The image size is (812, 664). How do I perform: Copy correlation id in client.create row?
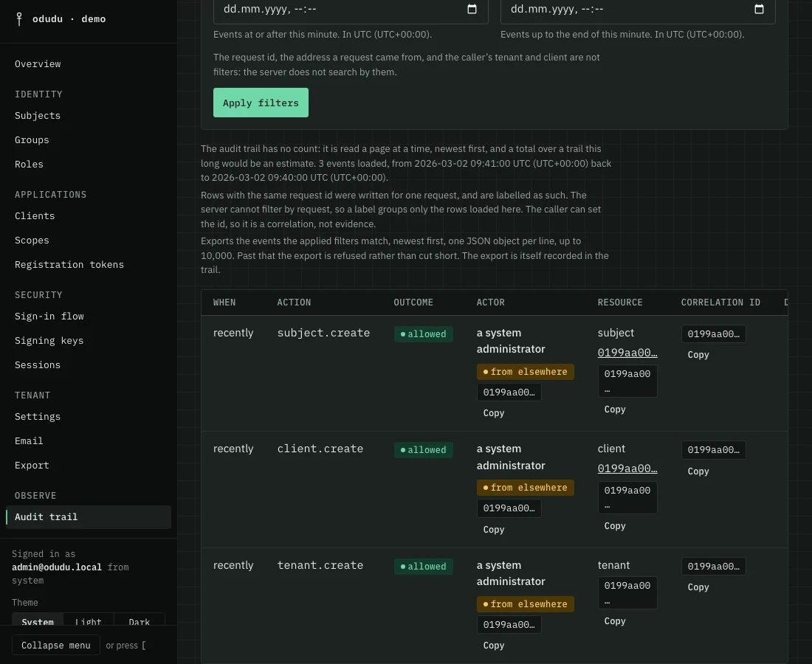coord(698,471)
